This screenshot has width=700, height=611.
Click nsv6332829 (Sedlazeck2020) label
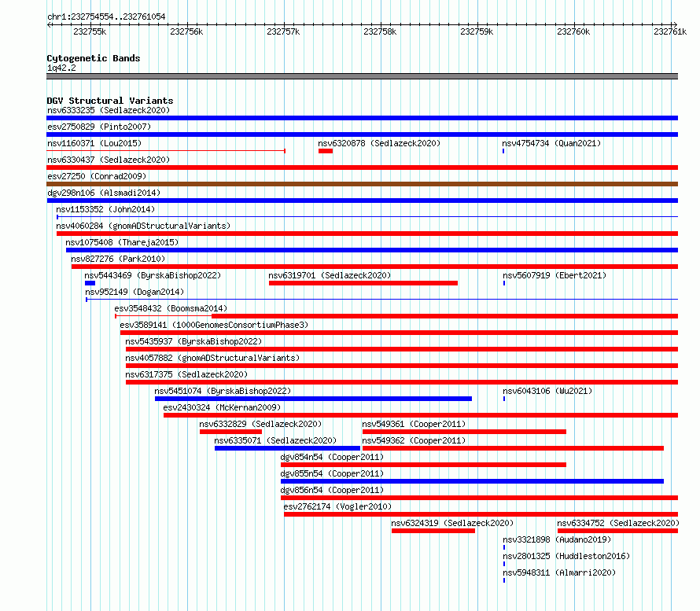tap(260, 424)
